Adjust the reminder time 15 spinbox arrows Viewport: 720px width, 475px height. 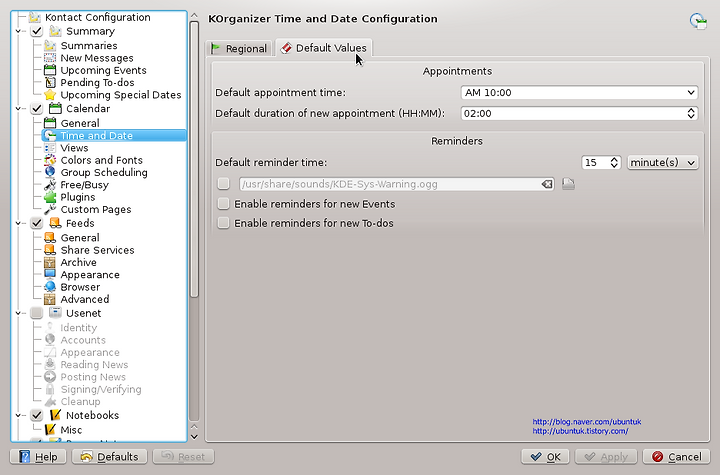(614, 162)
